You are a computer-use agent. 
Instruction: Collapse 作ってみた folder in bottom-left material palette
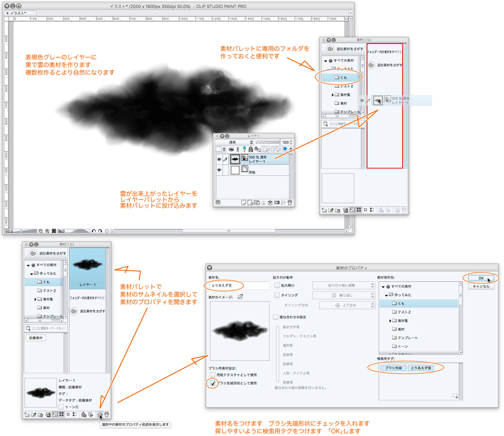click(x=31, y=273)
